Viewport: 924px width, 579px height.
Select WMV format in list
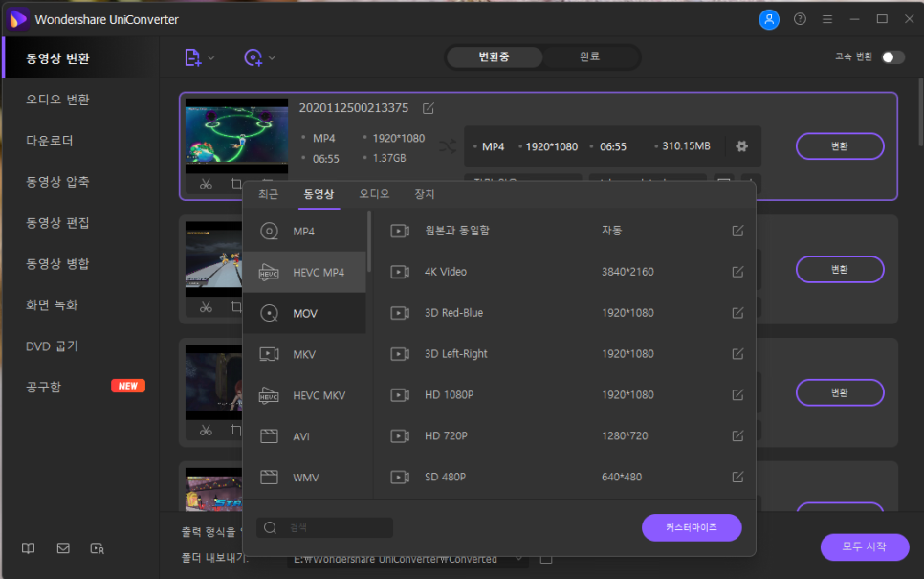305,478
